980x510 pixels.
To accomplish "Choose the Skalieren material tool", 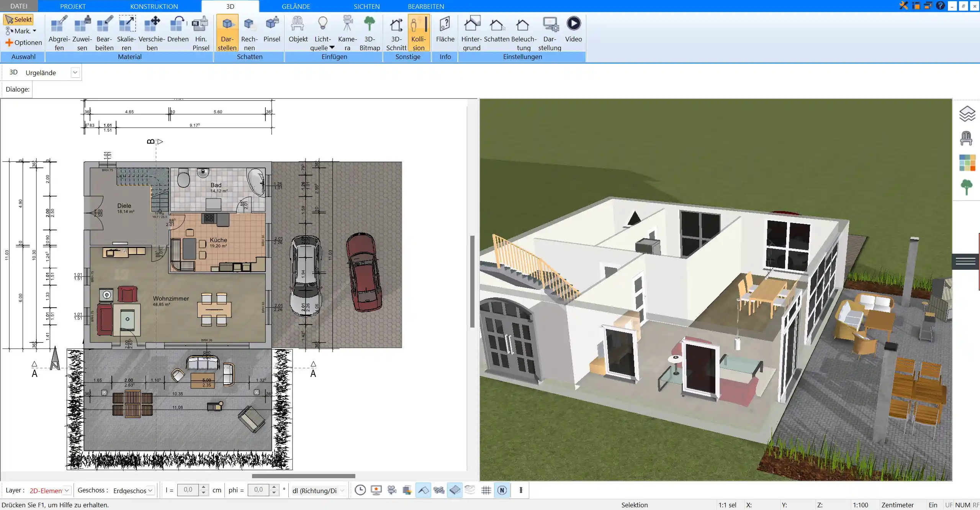I will pyautogui.click(x=126, y=33).
